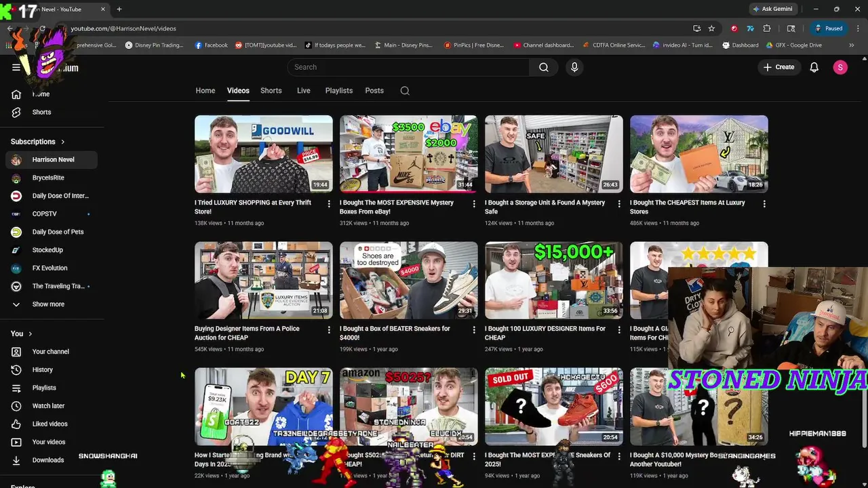The image size is (868, 488).
Task: Open options for the Police Auction video
Action: point(329,330)
